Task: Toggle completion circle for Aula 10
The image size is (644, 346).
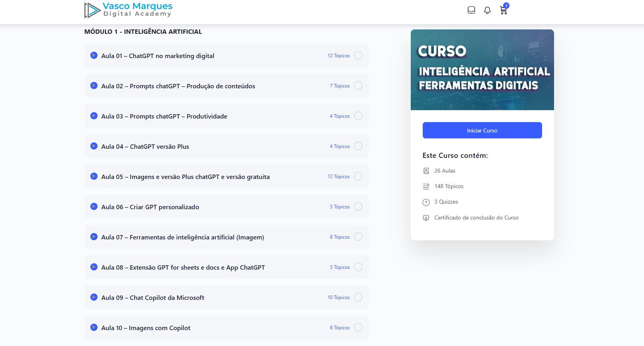Action: click(358, 327)
